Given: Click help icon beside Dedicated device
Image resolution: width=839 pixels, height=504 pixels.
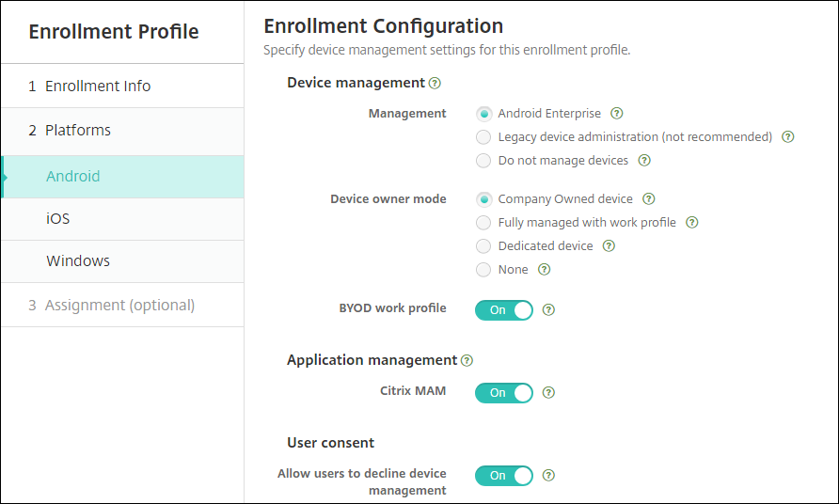Looking at the screenshot, I should [x=609, y=246].
